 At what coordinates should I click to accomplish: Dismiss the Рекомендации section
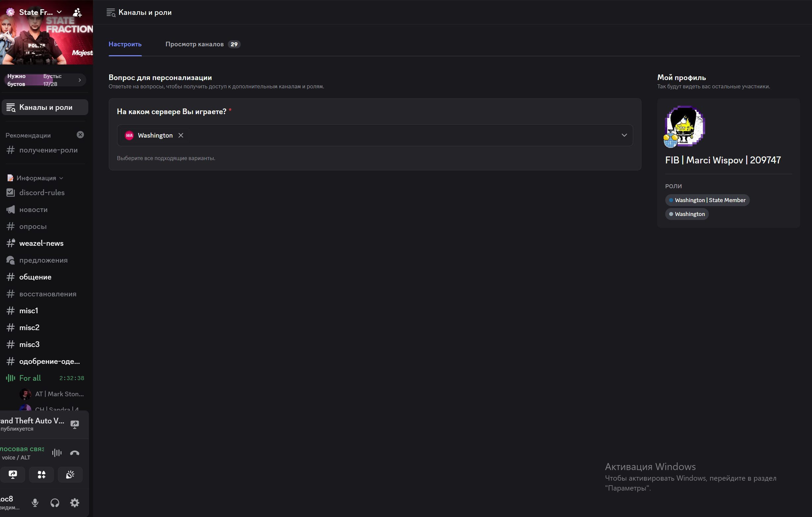coord(80,135)
